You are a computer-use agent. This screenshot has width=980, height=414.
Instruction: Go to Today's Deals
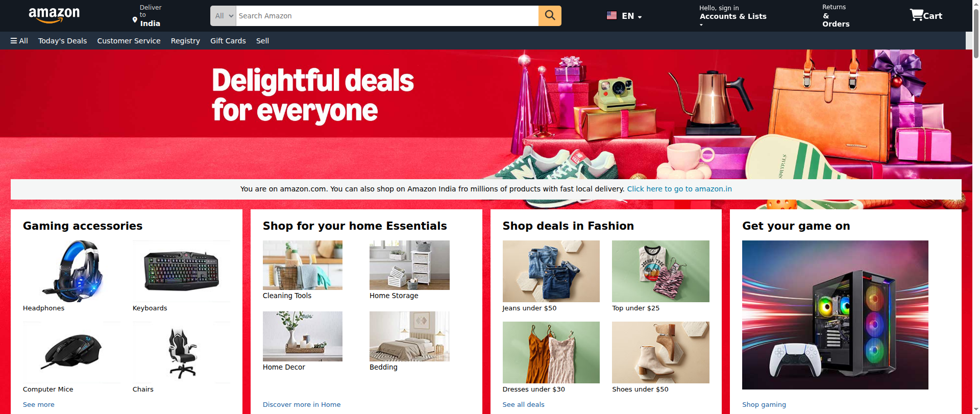62,41
